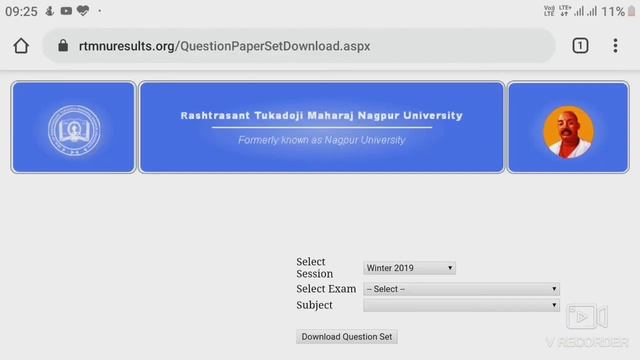Tap the V Recorder camera overlay icon
The height and width of the screenshot is (360, 640).
[587, 316]
